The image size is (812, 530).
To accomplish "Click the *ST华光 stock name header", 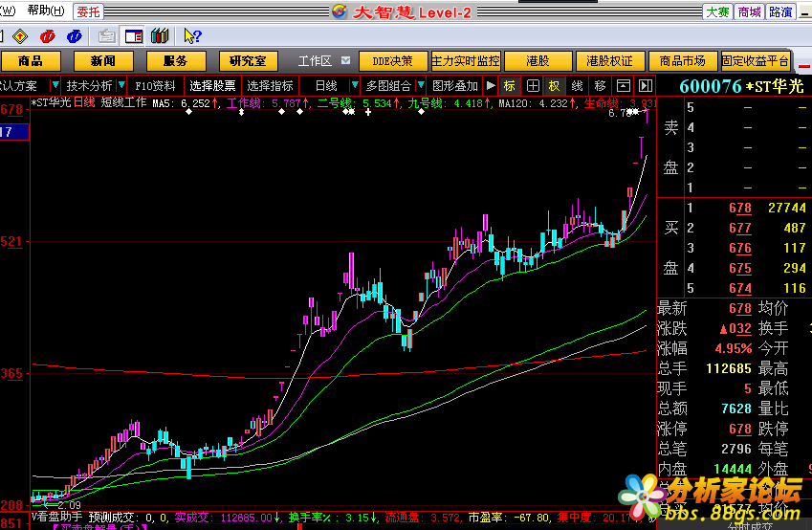I will point(775,86).
